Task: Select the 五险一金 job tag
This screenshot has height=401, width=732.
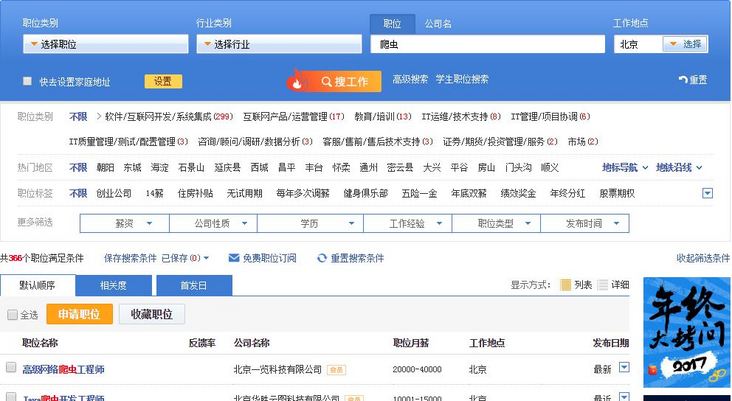Action: click(419, 193)
